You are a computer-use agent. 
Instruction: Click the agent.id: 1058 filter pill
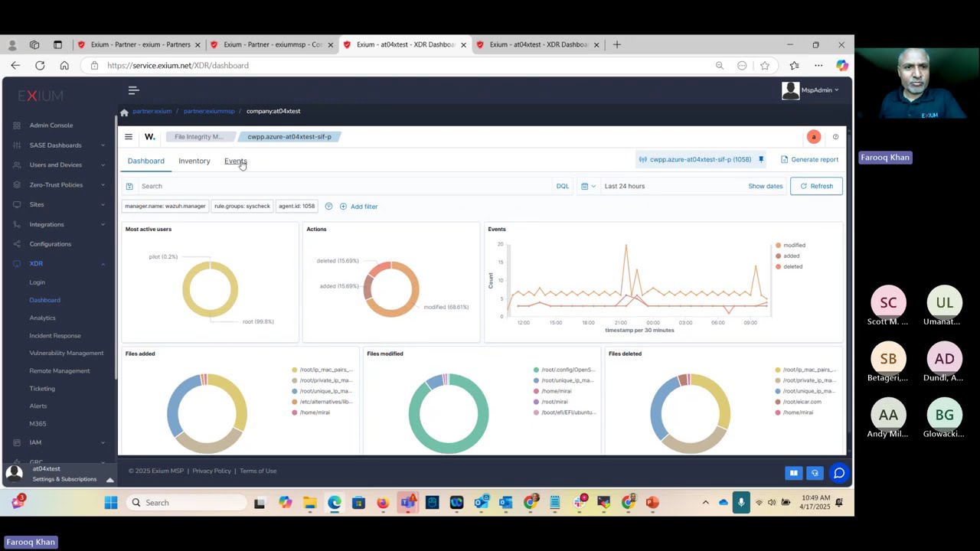coord(297,207)
